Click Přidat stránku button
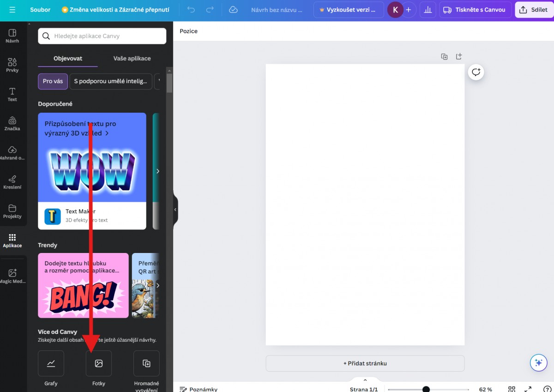 point(365,363)
